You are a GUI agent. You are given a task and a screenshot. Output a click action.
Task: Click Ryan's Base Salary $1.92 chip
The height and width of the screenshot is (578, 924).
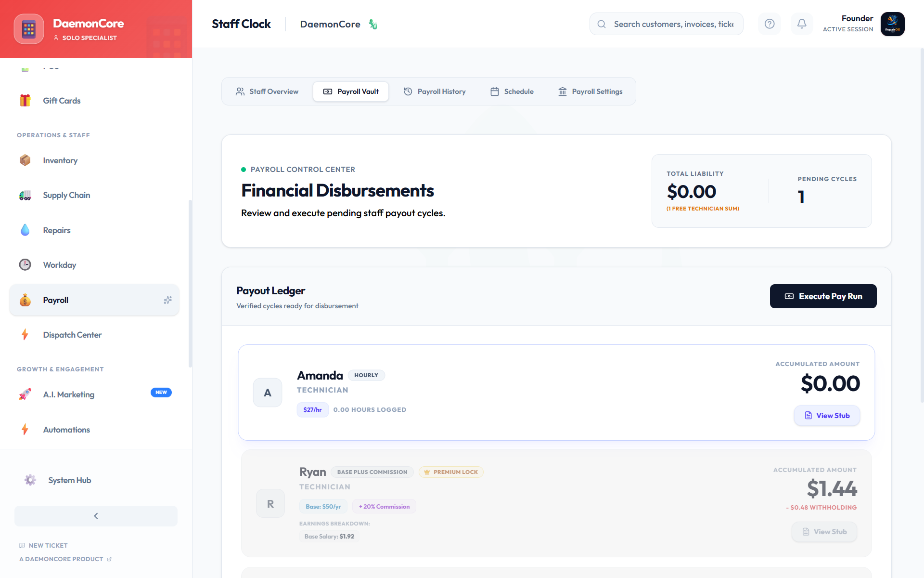tap(329, 537)
